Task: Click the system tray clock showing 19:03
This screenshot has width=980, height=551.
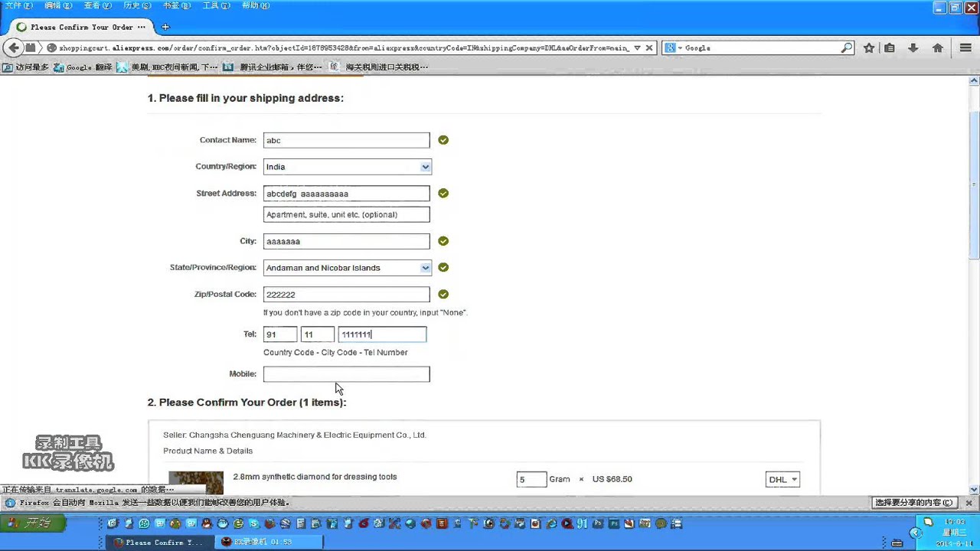Action: 953,522
